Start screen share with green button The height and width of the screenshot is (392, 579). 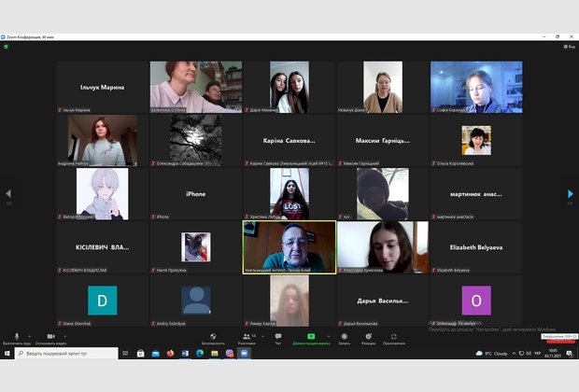311,339
